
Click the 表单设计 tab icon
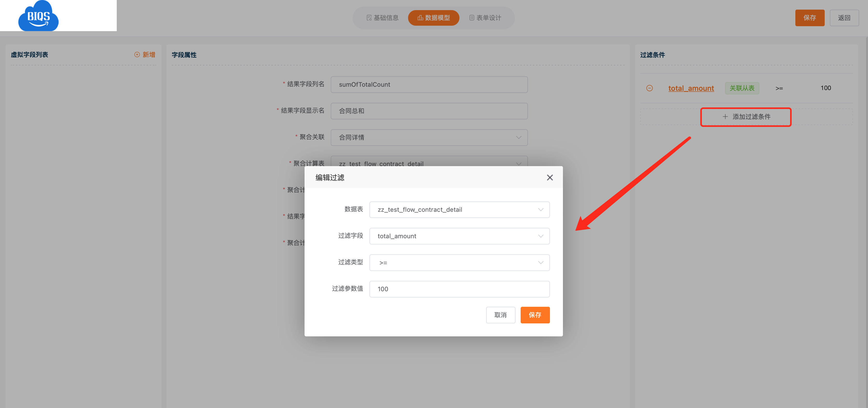click(x=472, y=18)
